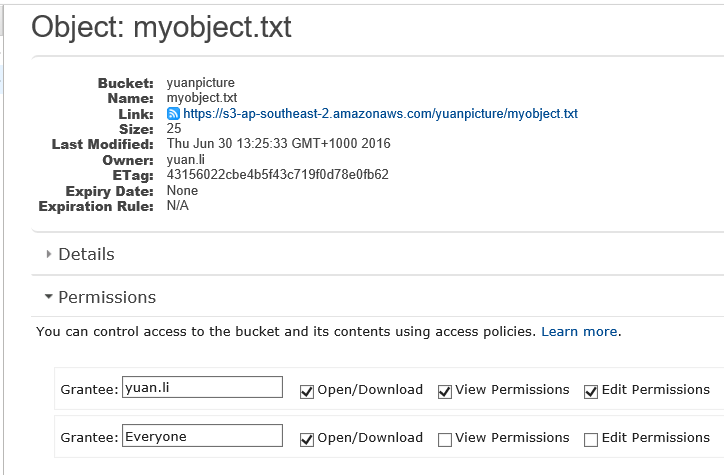This screenshot has height=475, width=724.
Task: Uncheck View Permissions for yuan.li
Action: click(445, 391)
